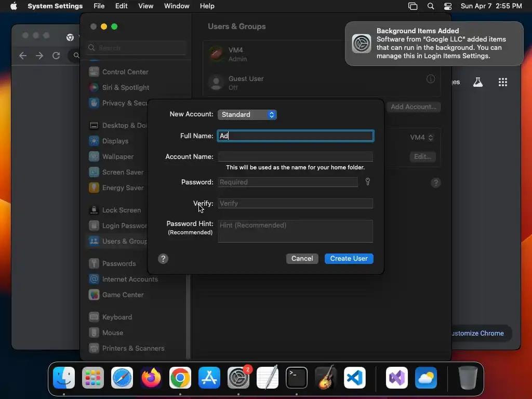Screen dimensions: 532x399
Task: Select Keyboard in the sidebar
Action: [x=136, y=317]
